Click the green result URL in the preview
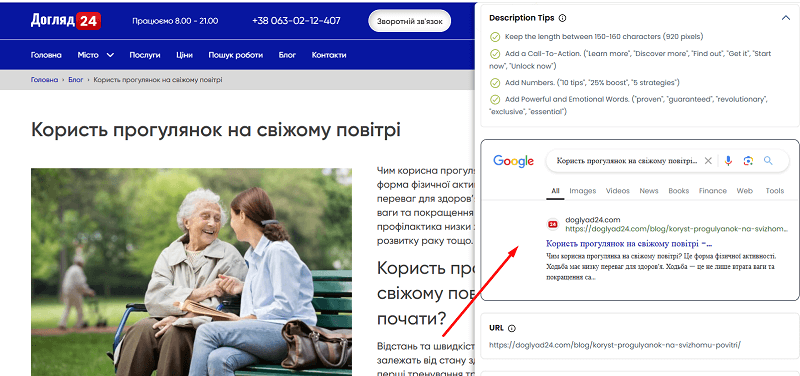 (677, 229)
